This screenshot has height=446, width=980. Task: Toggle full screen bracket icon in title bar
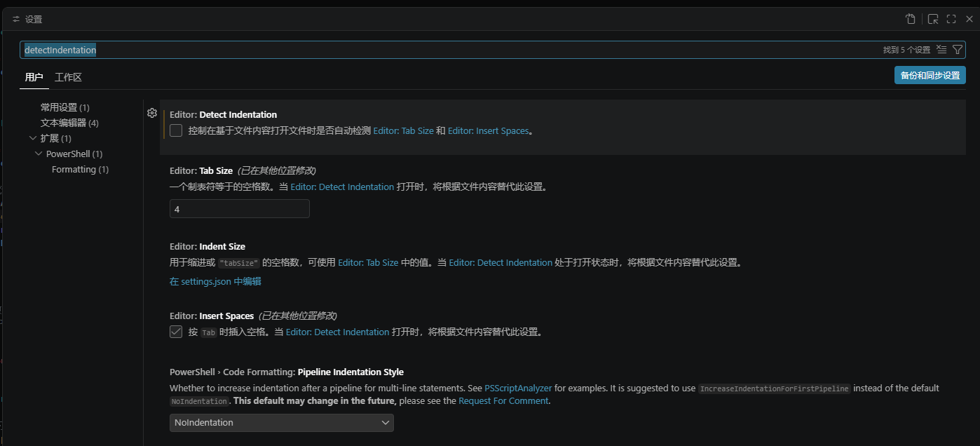click(951, 19)
